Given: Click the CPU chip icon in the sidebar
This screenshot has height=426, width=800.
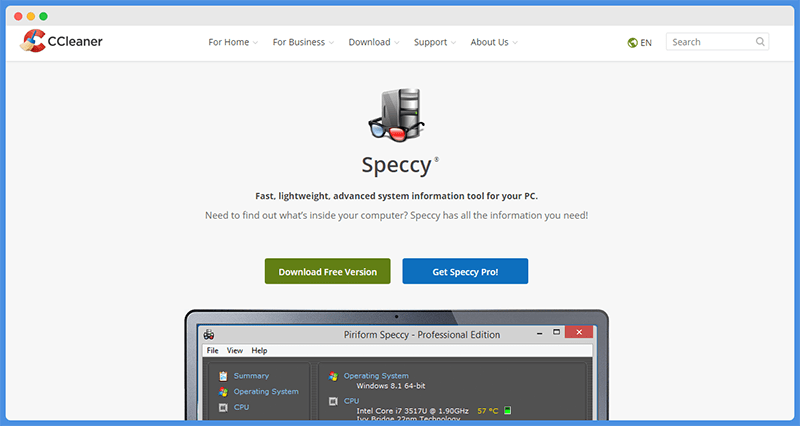Looking at the screenshot, I should [x=223, y=407].
